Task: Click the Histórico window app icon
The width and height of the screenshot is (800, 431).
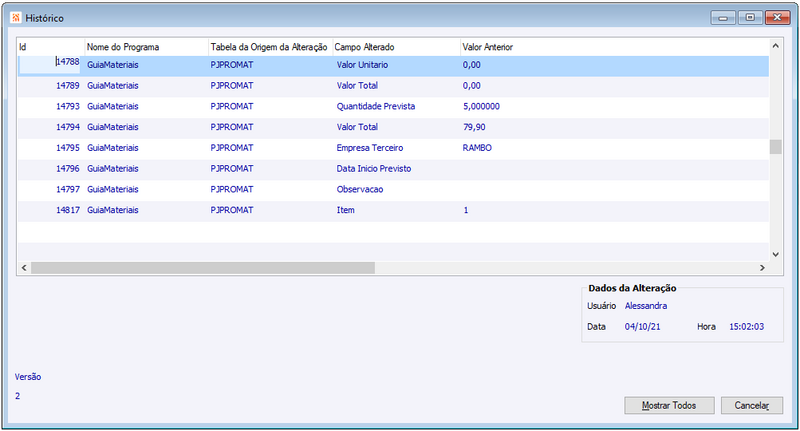Action: point(16,18)
